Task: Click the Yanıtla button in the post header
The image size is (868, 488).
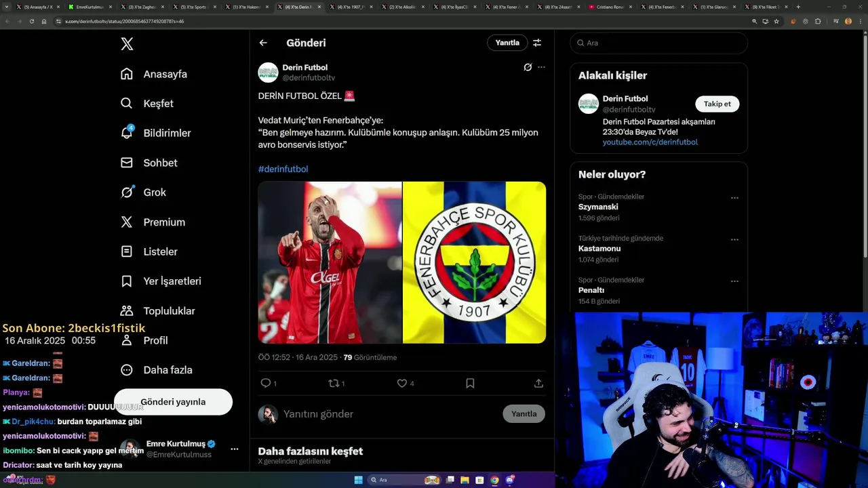Action: pos(507,43)
